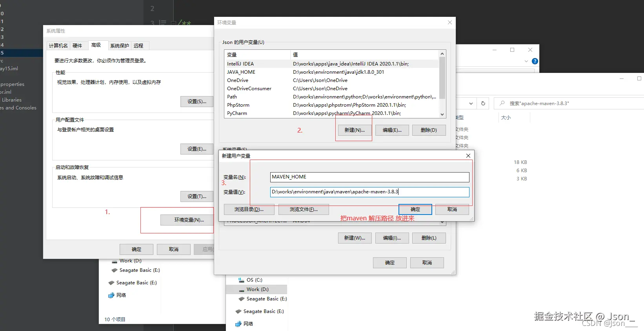Select the JAVA_HOME variable row
The width and height of the screenshot is (644, 331).
point(332,72)
